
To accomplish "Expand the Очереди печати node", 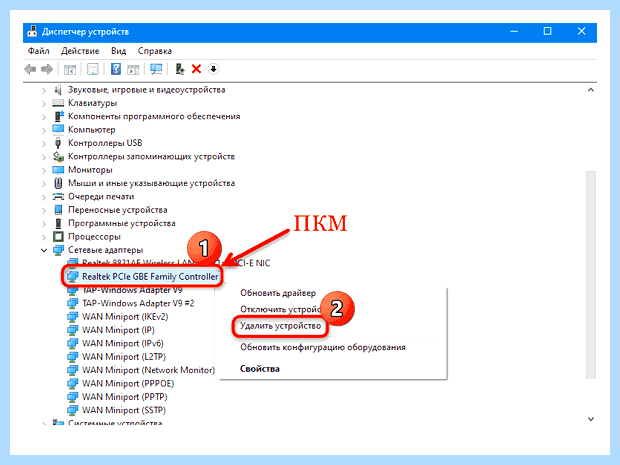I will pyautogui.click(x=44, y=197).
